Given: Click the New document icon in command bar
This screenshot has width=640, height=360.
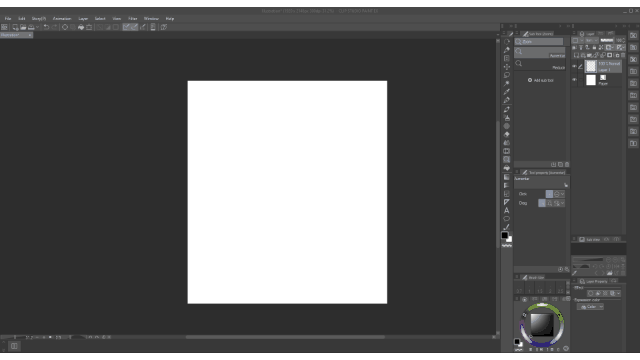Looking at the screenshot, I should (15, 27).
